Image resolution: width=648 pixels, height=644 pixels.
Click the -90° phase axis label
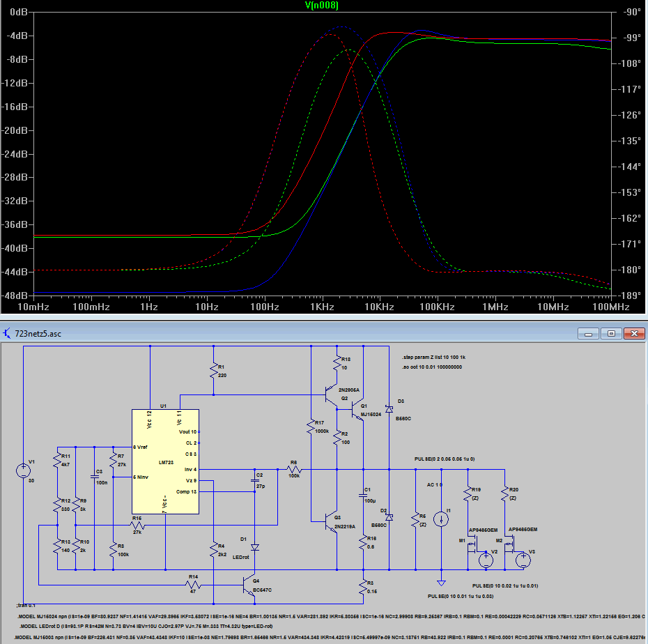point(632,12)
